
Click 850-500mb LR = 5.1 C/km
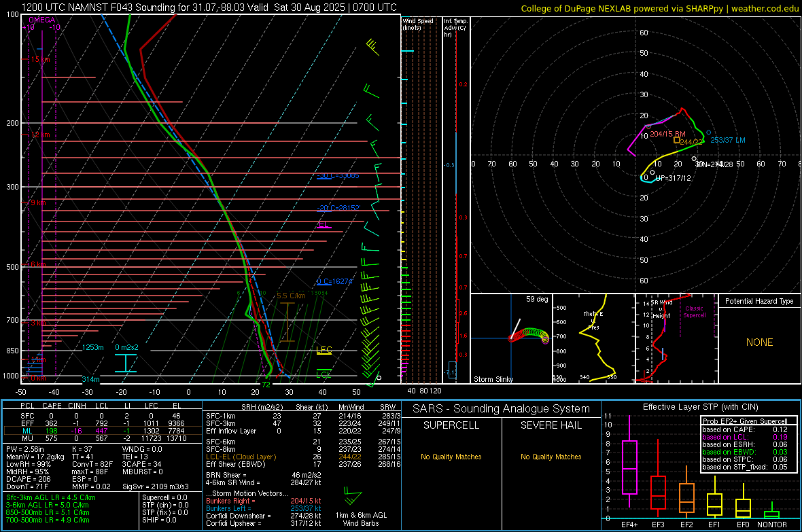[48, 512]
